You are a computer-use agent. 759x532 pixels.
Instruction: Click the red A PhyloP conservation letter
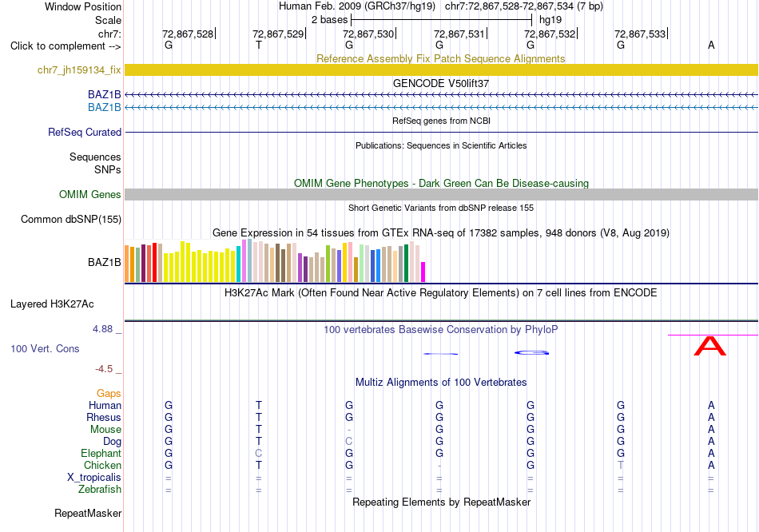pos(710,346)
